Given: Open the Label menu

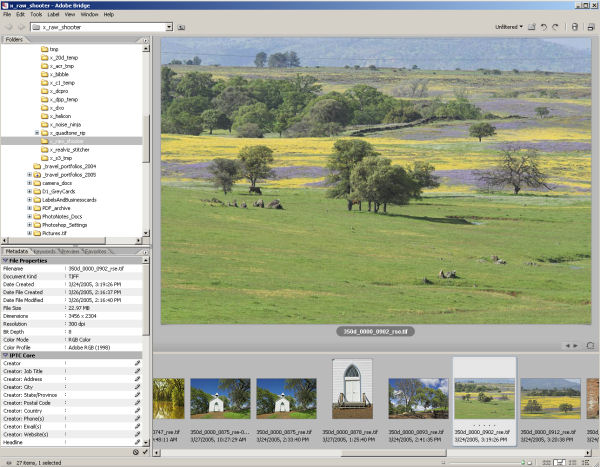Looking at the screenshot, I should (53, 15).
